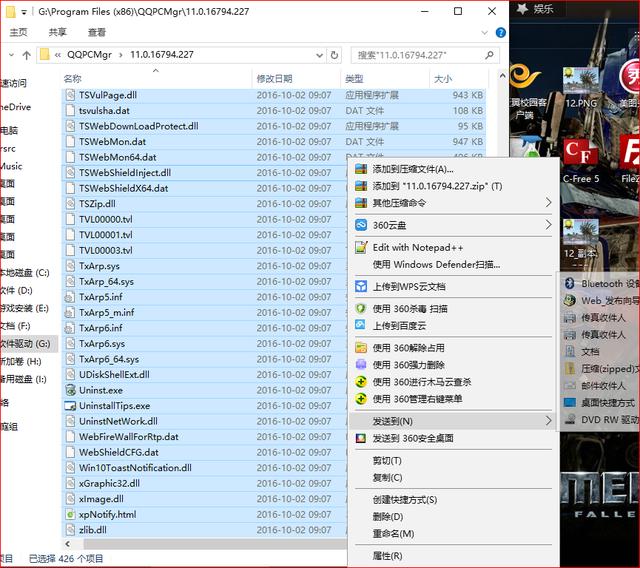640x568 pixels.
Task: Click QQPCMgr in the breadcrumb path
Action: [89, 55]
